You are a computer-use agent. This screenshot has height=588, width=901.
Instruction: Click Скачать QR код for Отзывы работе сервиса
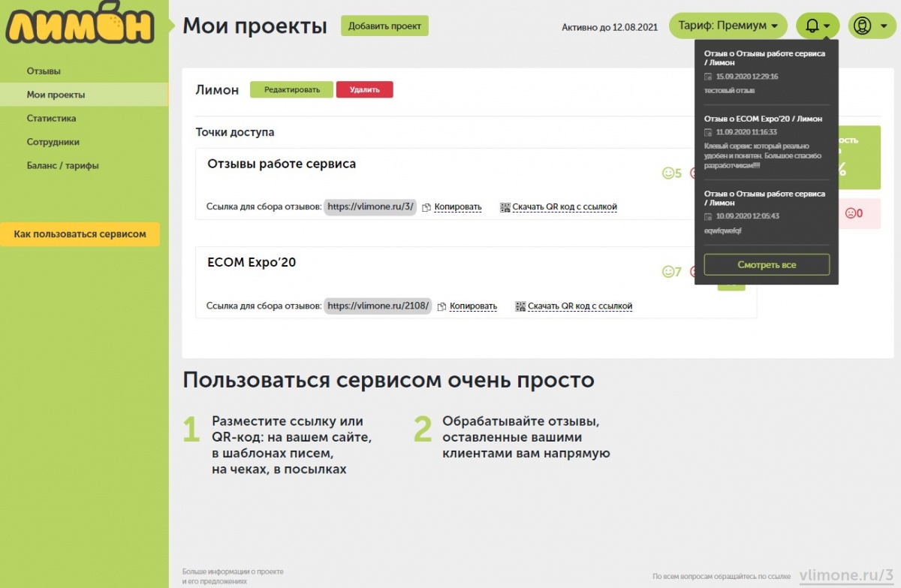pos(565,207)
